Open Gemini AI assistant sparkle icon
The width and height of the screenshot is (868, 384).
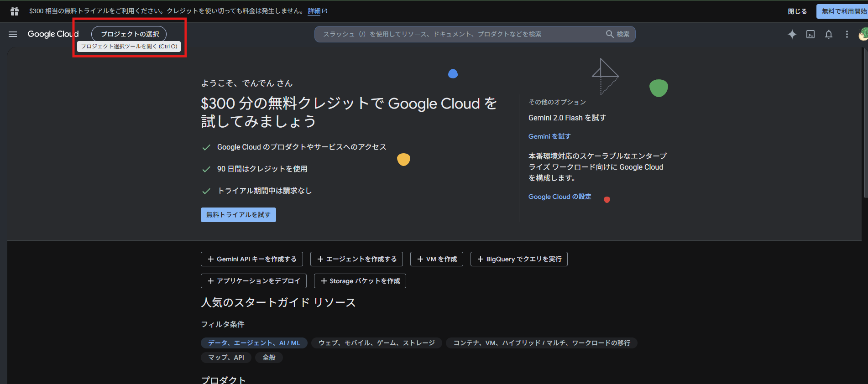(792, 34)
